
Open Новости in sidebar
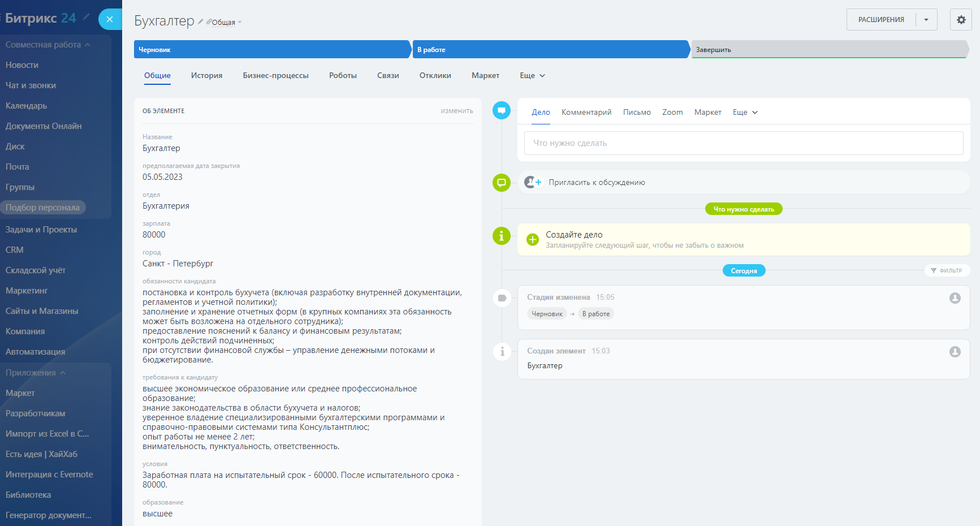pos(22,65)
